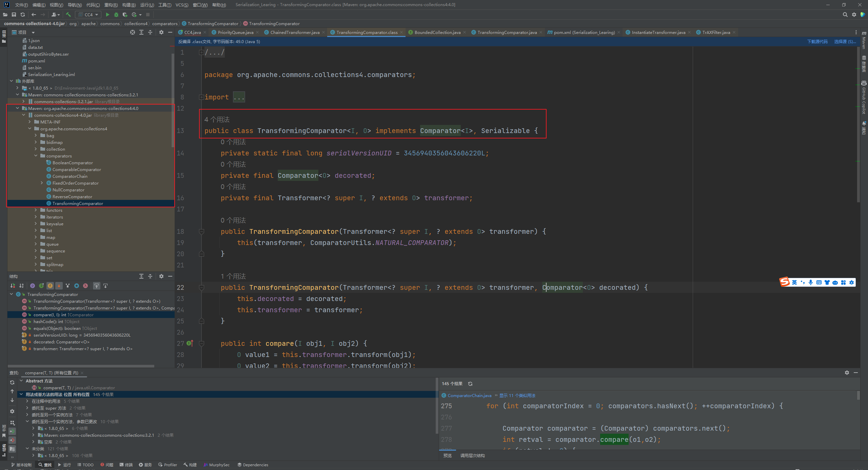Screen dimensions: 868x470
Task: Open the GitHub Copilot side panel
Action: point(864,98)
